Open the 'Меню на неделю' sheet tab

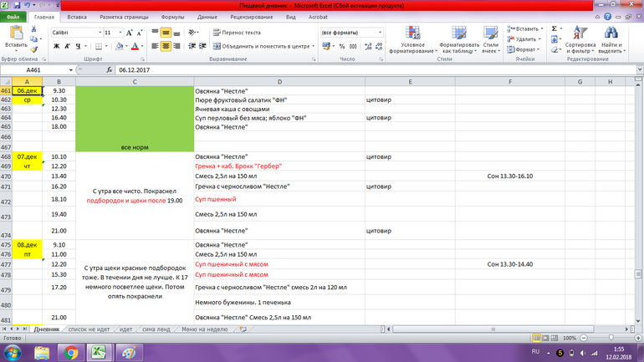click(x=205, y=329)
